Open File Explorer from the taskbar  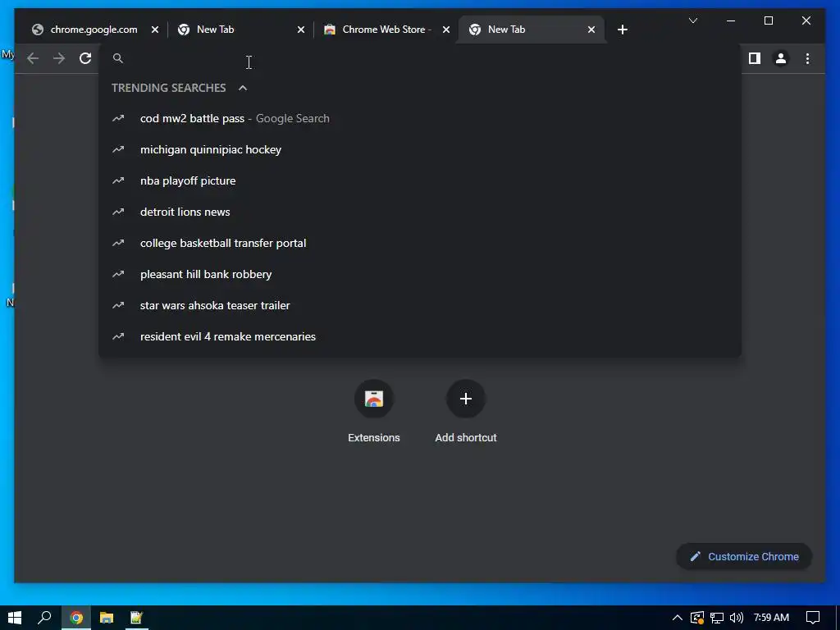pos(107,618)
